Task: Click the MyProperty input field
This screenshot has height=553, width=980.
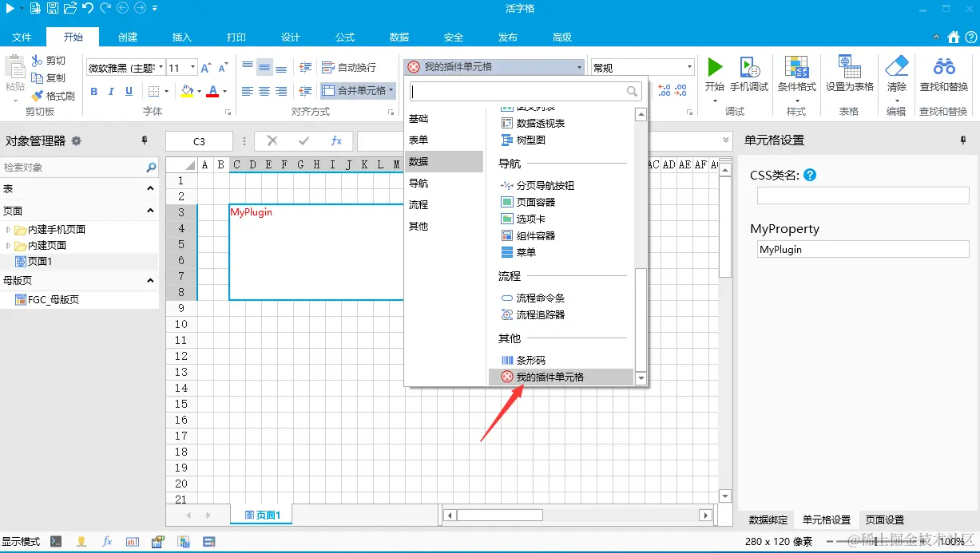Action: pyautogui.click(x=863, y=249)
